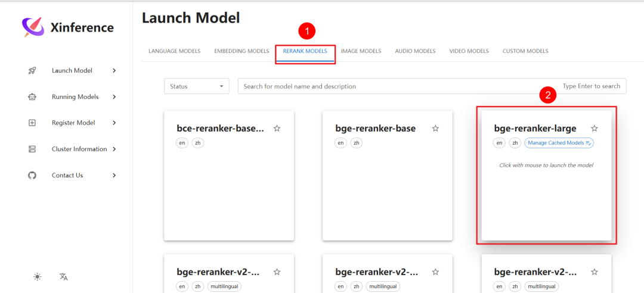Image resolution: width=644 pixels, height=293 pixels.
Task: Switch to the Audio Models tab
Action: click(415, 51)
